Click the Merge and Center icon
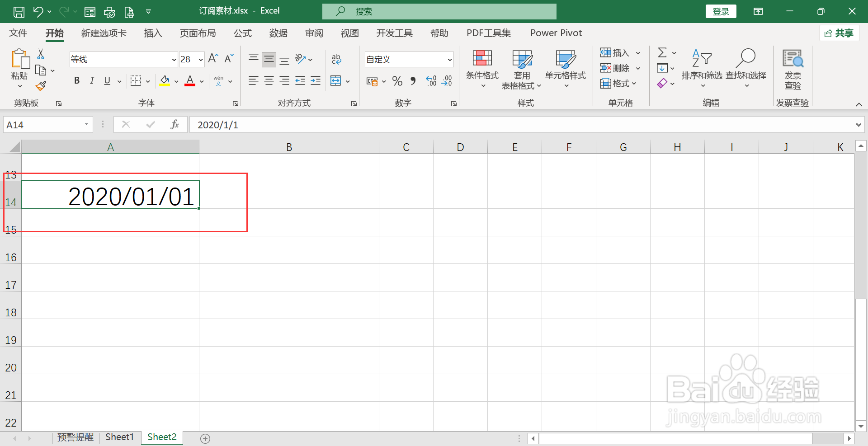 point(336,81)
